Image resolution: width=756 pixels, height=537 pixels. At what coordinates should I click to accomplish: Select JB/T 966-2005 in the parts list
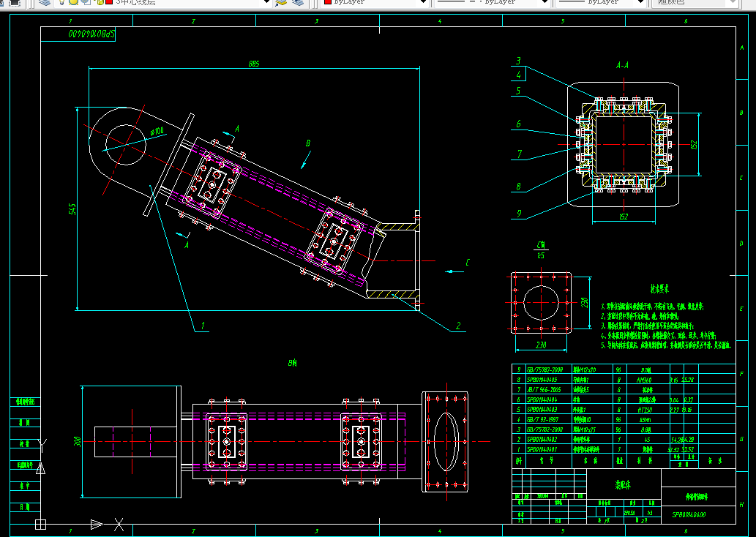[543, 389]
